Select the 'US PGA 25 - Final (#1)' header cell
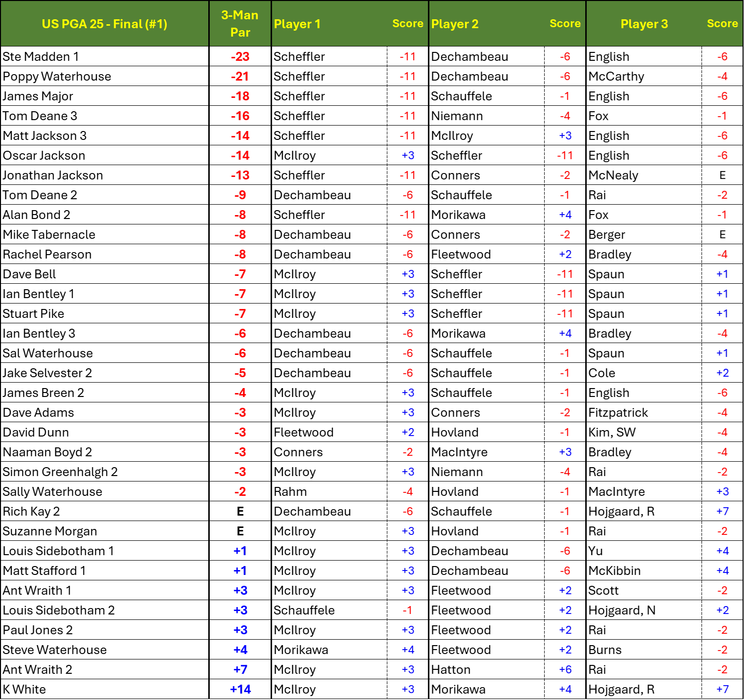744x700 pixels. [104, 24]
